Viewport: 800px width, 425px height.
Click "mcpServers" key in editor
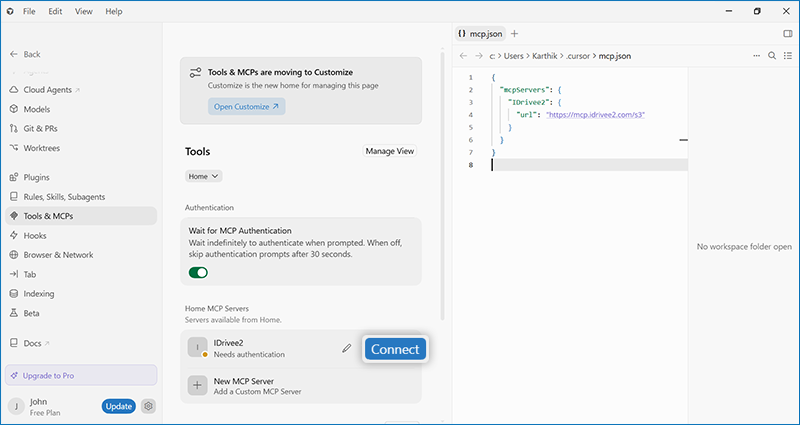[524, 90]
